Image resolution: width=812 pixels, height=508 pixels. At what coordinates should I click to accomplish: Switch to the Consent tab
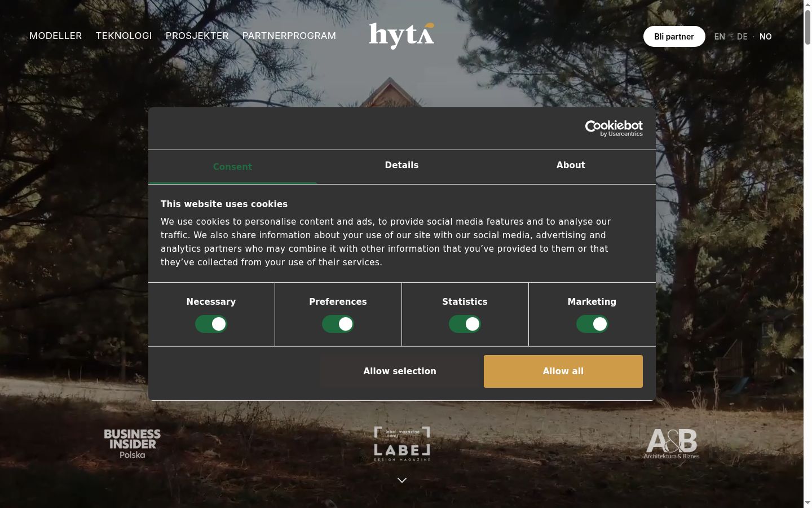coord(232,167)
